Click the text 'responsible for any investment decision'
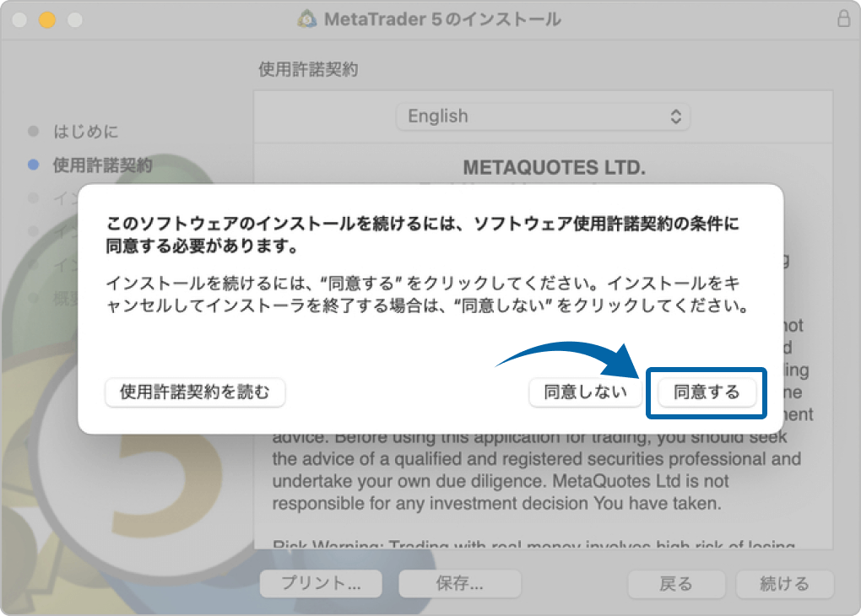This screenshot has width=861, height=616. click(x=430, y=504)
